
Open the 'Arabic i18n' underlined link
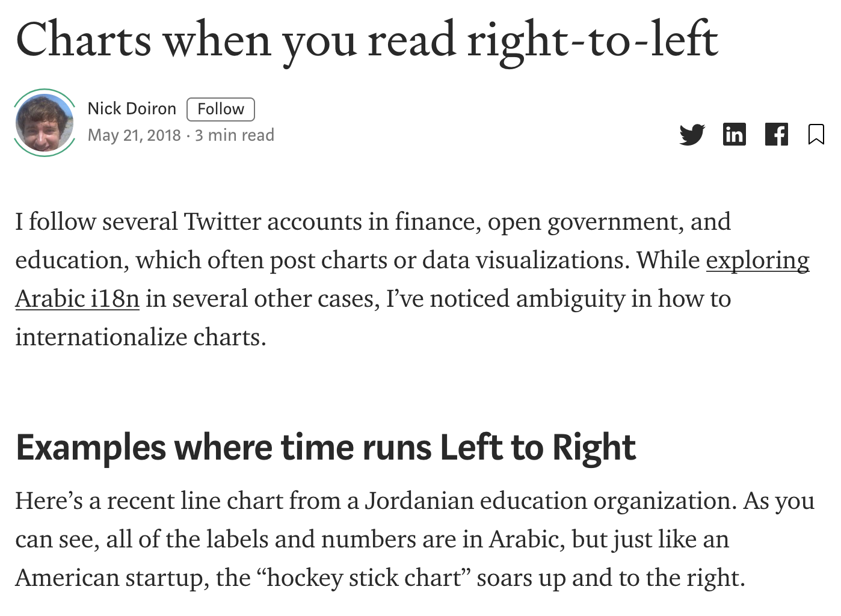pyautogui.click(x=77, y=299)
